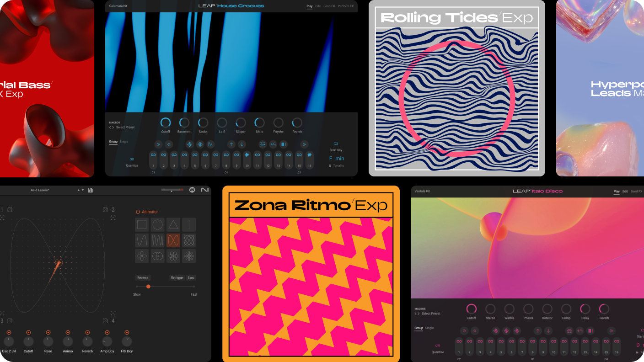Select the zigzag wave shape in Animator

coord(158,240)
